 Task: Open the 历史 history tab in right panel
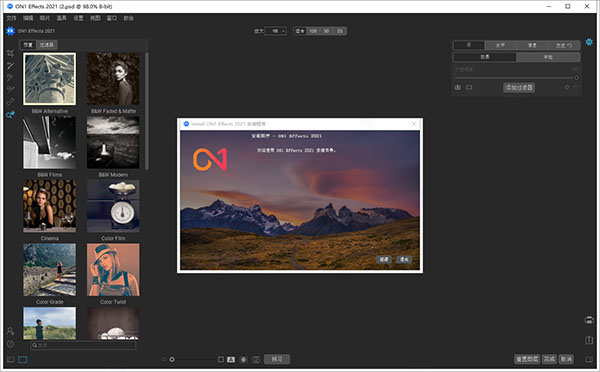click(564, 45)
